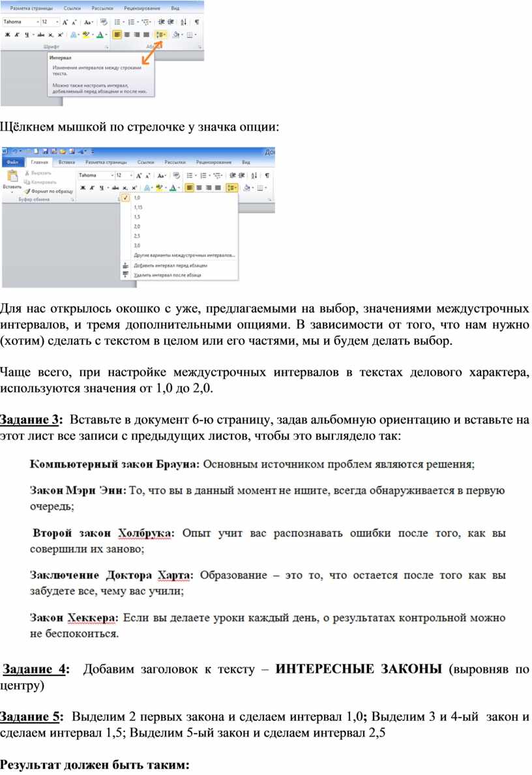Click the Копировать copy command

point(40,182)
